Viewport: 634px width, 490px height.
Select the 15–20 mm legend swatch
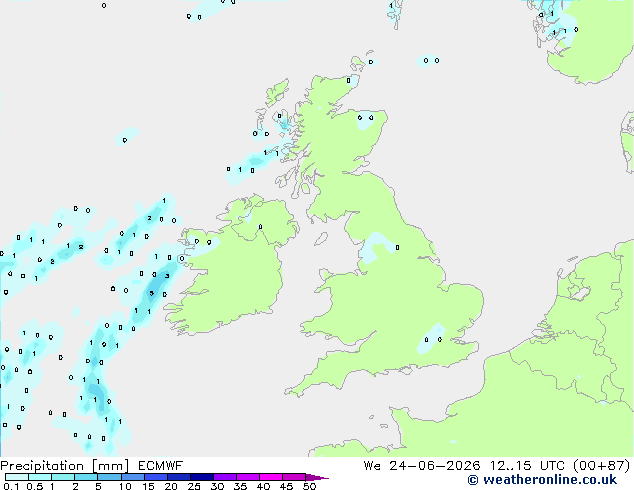coord(156,477)
